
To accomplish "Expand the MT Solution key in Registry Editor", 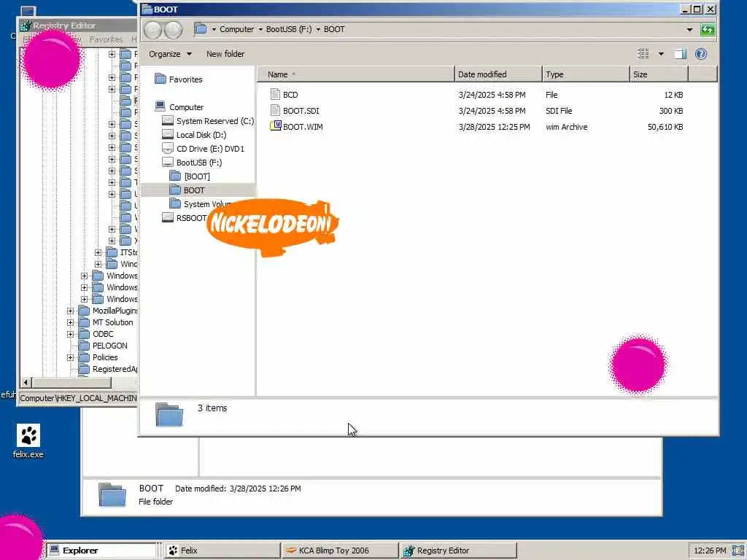I will pos(71,322).
